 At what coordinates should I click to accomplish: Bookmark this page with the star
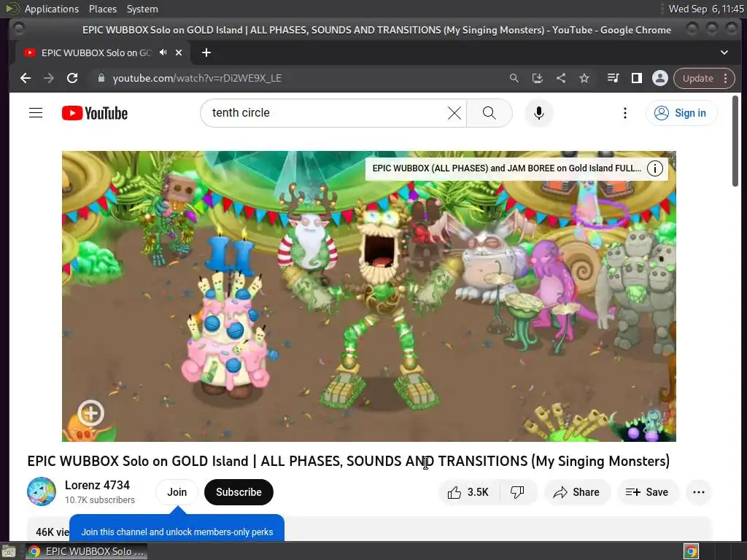point(584,78)
